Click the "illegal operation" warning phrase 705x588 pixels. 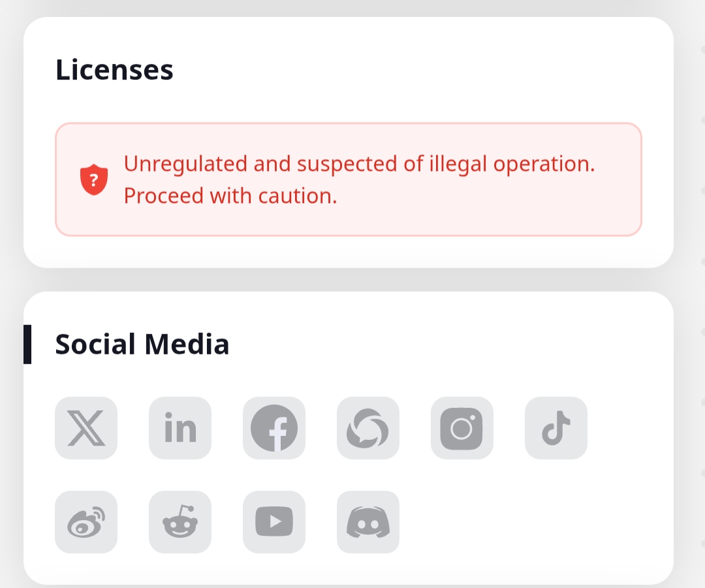(x=512, y=164)
